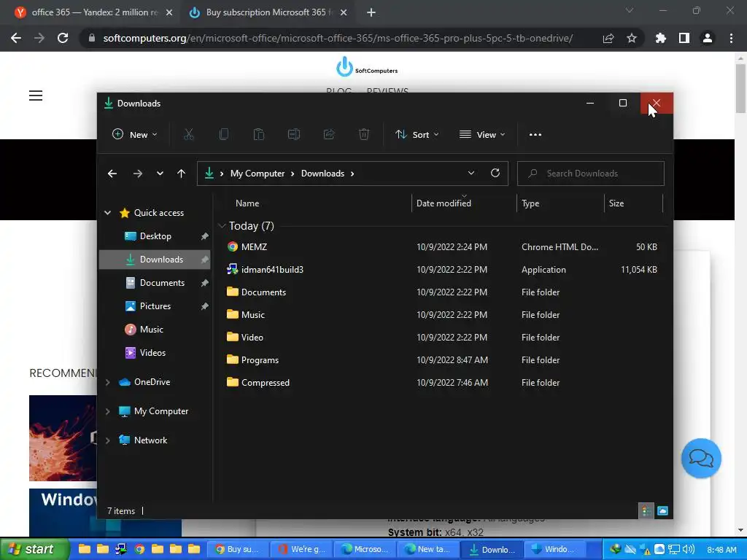Viewport: 747px width, 560px height.
Task: Open the See more ellipsis menu
Action: click(x=535, y=135)
